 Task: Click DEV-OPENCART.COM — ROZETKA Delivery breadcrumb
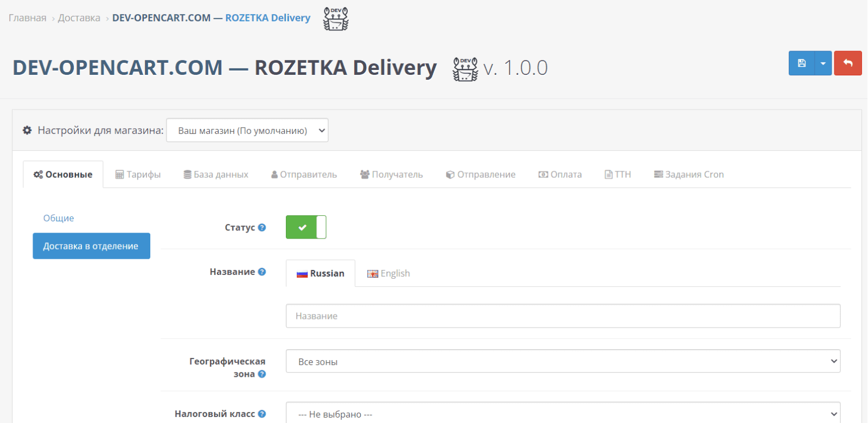tap(212, 18)
